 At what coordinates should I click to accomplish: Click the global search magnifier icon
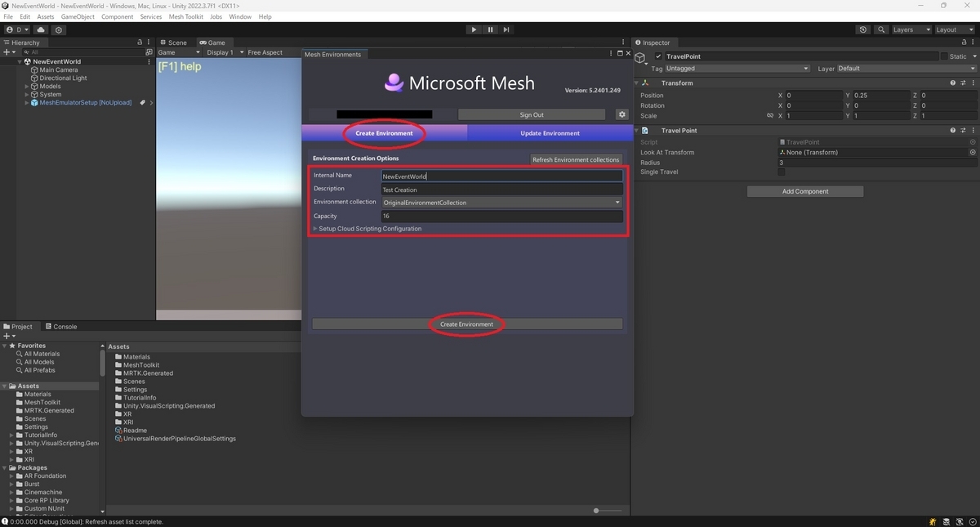point(882,29)
